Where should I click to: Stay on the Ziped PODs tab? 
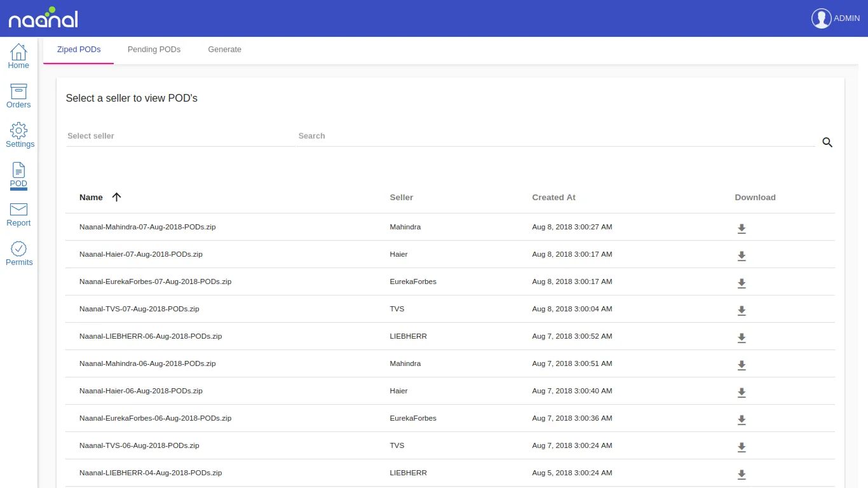point(78,49)
